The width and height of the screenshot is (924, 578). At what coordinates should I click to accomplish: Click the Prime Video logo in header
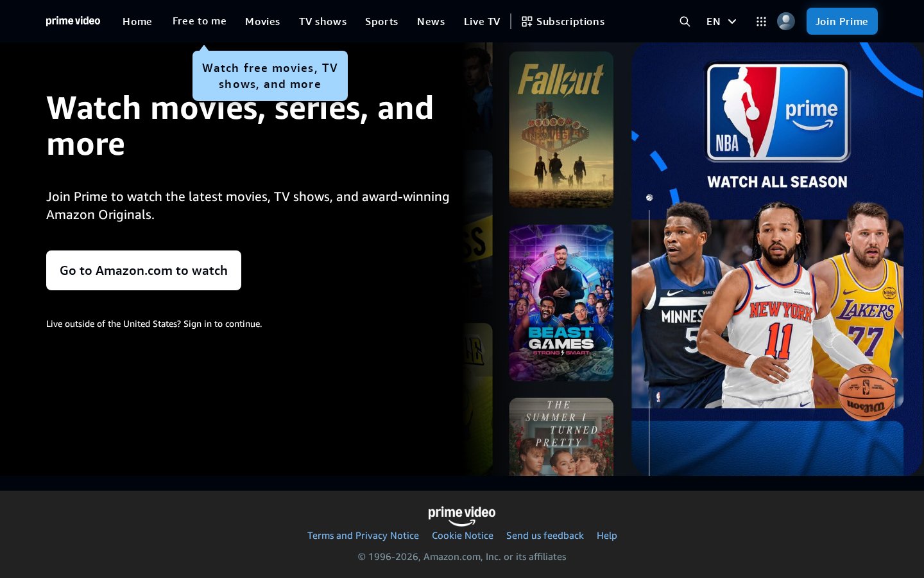pyautogui.click(x=73, y=21)
